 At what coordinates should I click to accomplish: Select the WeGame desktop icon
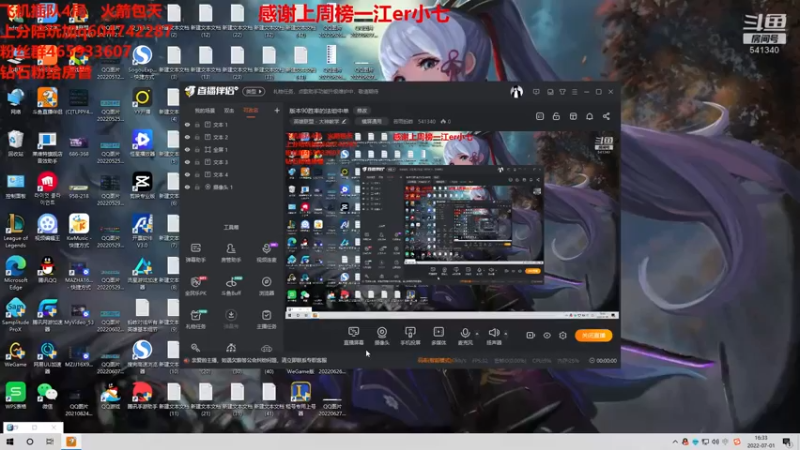point(15,355)
